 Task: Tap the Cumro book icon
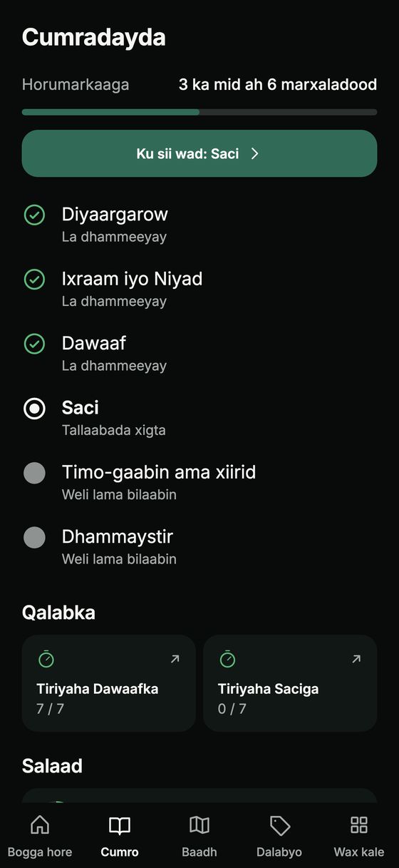click(x=120, y=825)
